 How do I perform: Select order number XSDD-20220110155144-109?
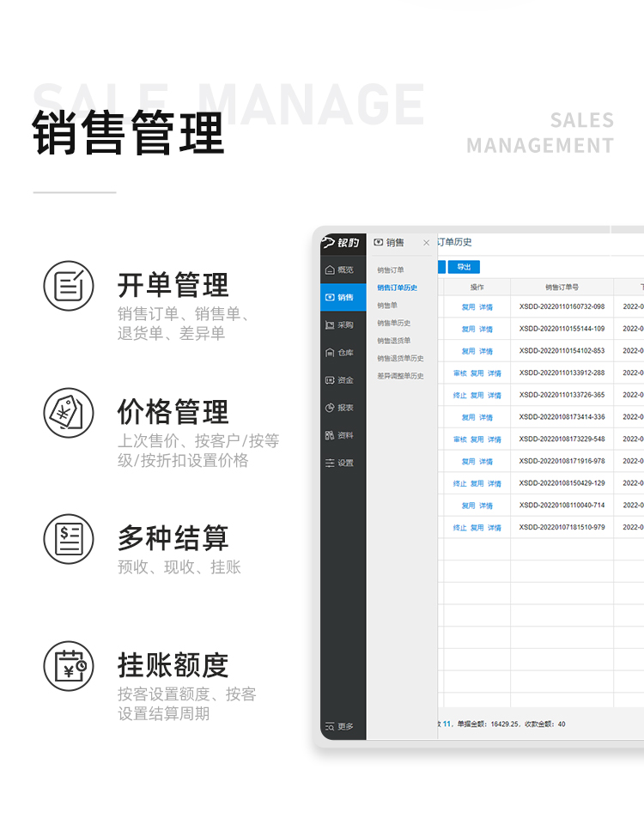click(x=562, y=329)
